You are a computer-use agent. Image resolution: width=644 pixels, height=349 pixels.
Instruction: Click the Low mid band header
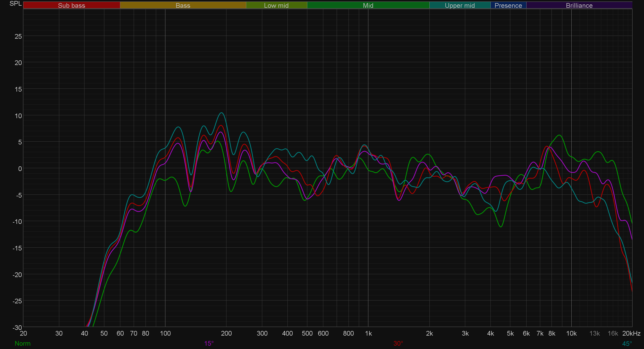[x=276, y=5]
